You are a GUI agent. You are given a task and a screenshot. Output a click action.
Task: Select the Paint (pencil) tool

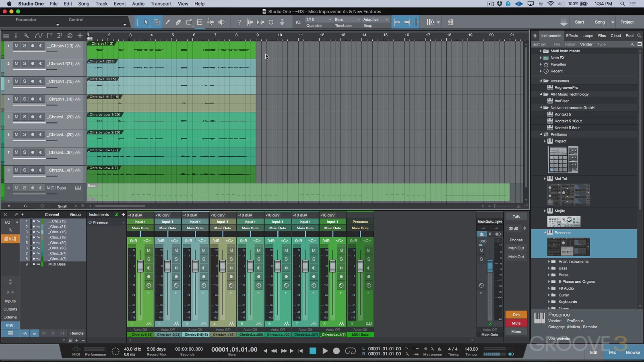168,22
